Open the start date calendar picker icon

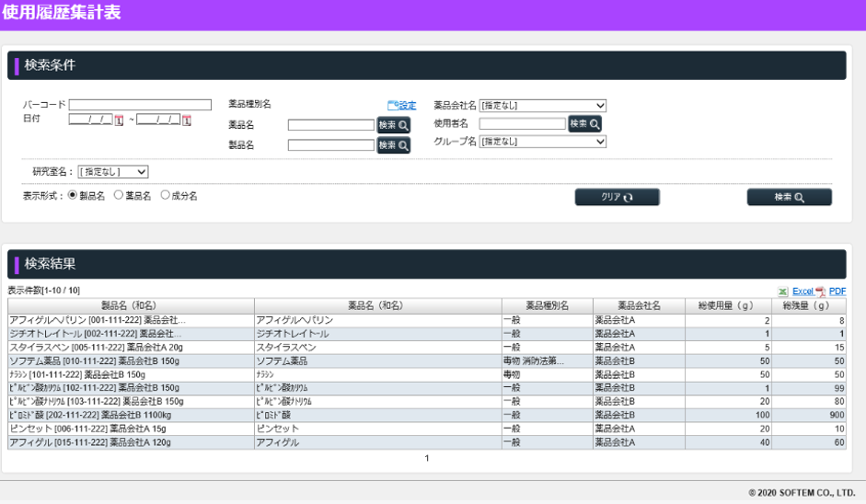click(x=118, y=120)
